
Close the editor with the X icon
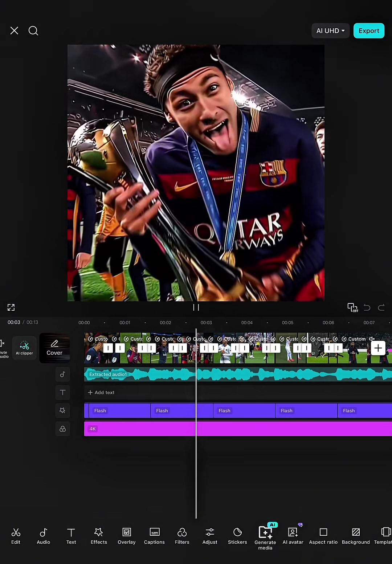pyautogui.click(x=14, y=30)
